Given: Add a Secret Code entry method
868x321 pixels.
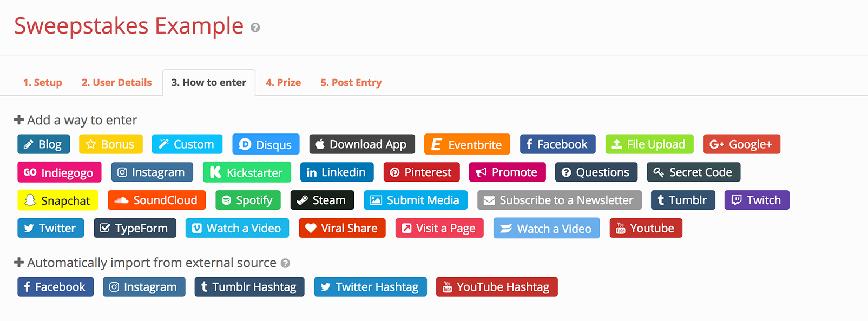Looking at the screenshot, I should point(693,172).
